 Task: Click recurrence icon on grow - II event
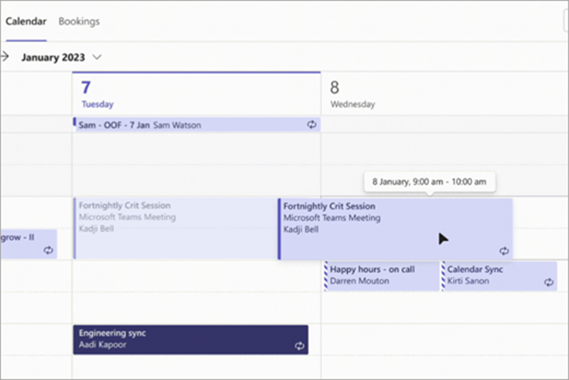pos(48,250)
